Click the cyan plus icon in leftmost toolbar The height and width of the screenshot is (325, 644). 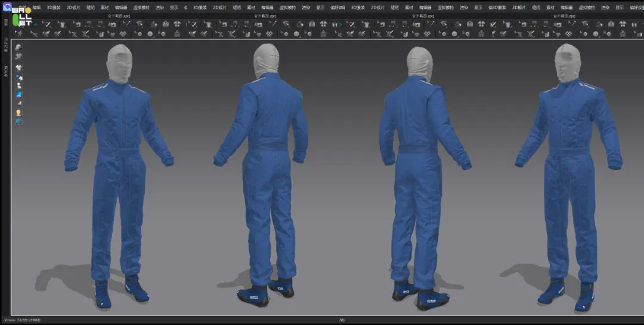[36, 25]
